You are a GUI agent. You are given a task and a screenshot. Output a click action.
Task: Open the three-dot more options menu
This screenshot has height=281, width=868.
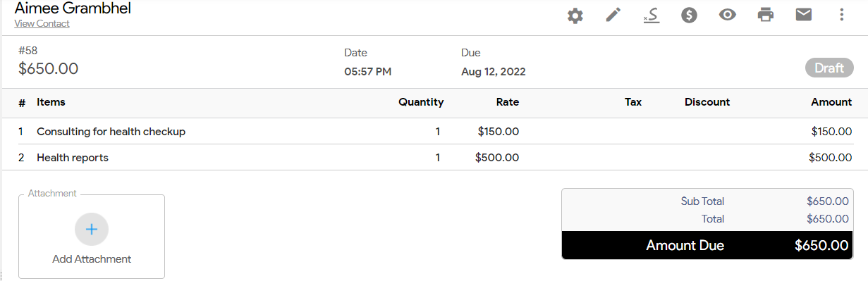[841, 15]
